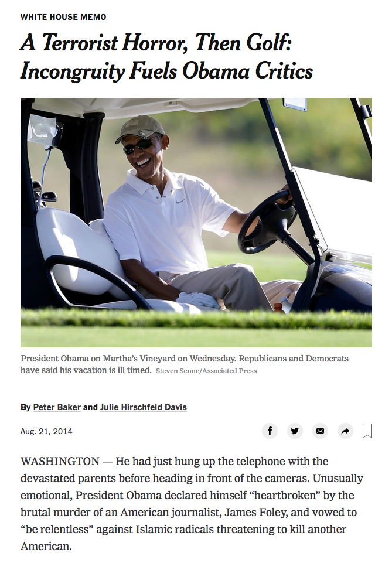Email the article using the envelope icon
This screenshot has width=392, height=563.
point(320,431)
